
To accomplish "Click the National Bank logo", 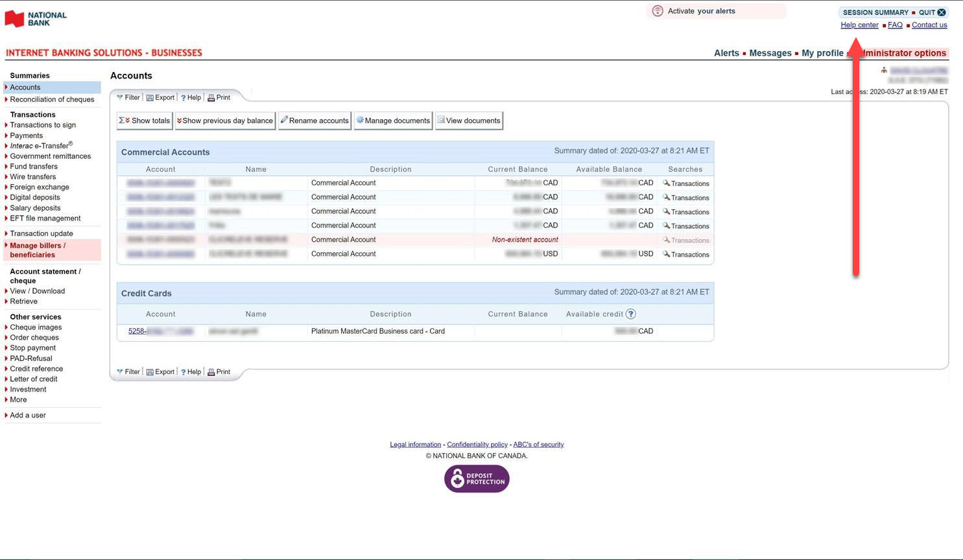I will (36, 19).
